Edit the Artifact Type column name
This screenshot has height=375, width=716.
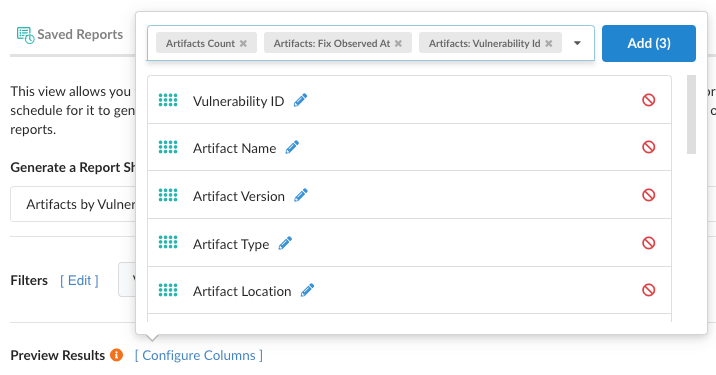click(x=285, y=243)
